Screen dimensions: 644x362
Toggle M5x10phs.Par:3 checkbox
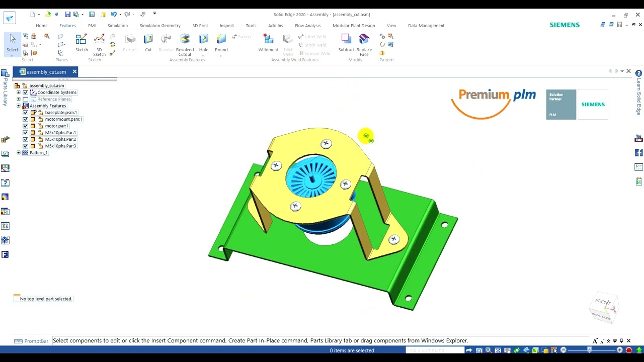pos(26,146)
